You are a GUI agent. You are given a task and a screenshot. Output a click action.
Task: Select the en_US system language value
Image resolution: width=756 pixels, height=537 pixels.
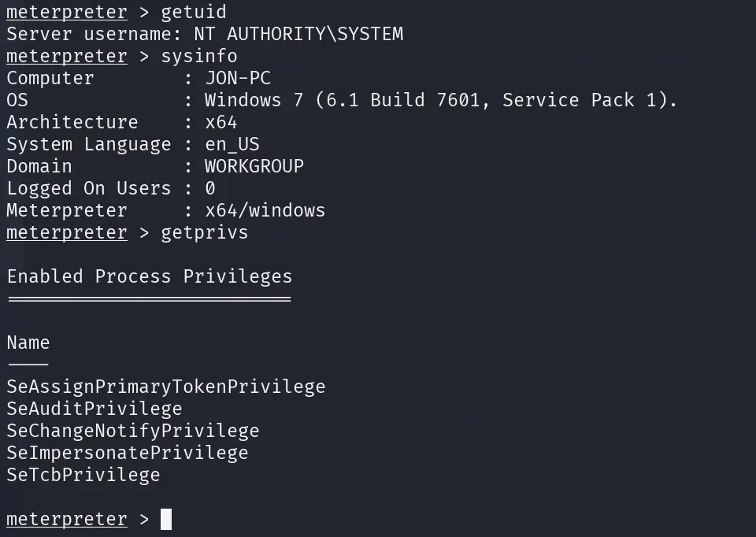[232, 145]
